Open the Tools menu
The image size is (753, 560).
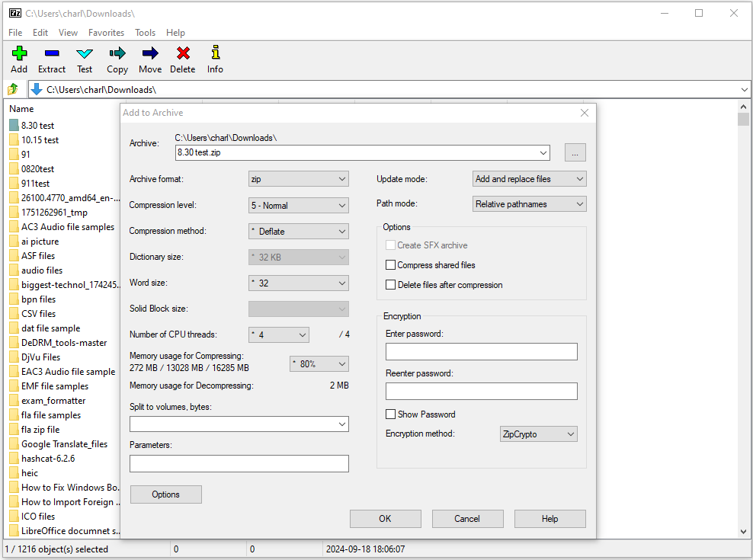(145, 32)
